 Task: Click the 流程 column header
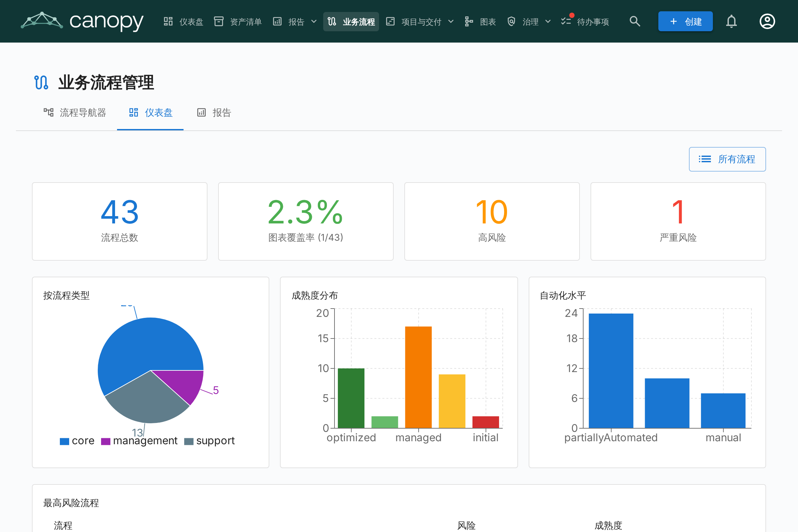(x=63, y=525)
